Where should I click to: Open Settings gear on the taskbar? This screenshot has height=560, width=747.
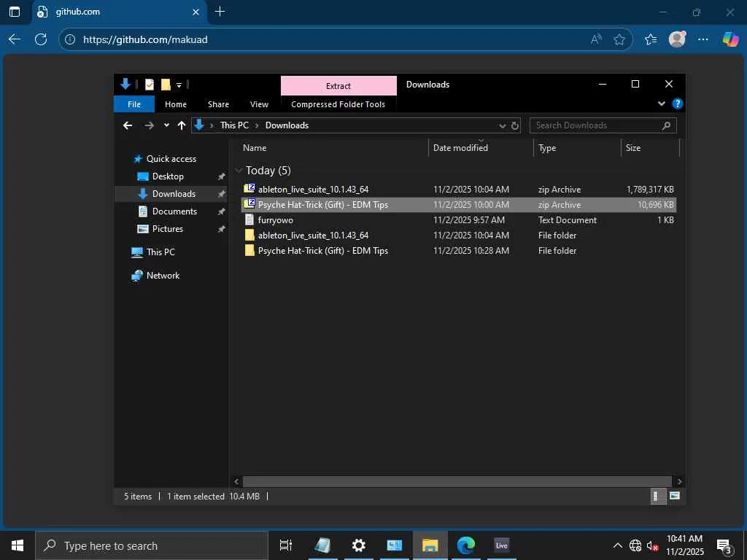click(x=358, y=545)
